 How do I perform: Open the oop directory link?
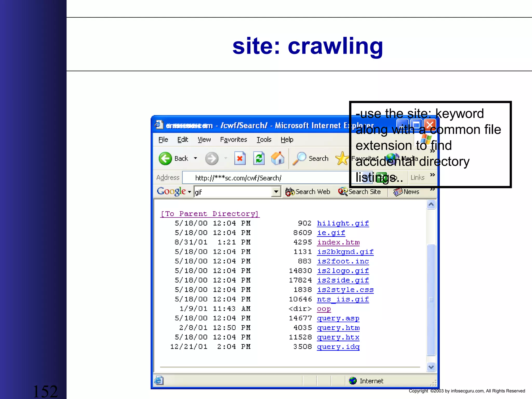[324, 309]
